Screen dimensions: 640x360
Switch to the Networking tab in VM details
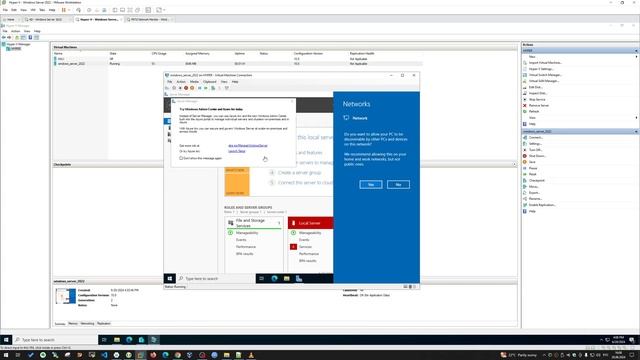(x=87, y=324)
